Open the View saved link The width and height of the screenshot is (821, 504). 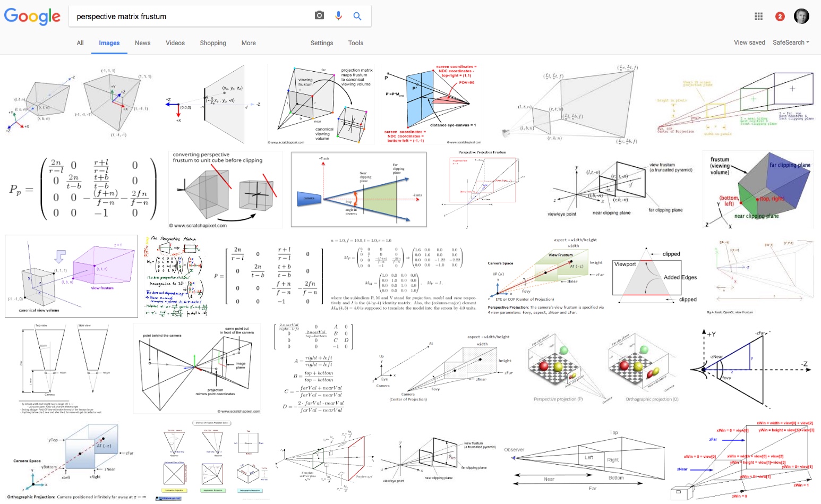749,42
